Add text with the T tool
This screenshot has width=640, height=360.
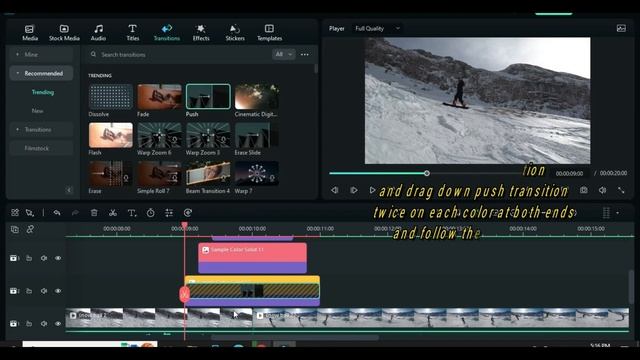point(132,212)
